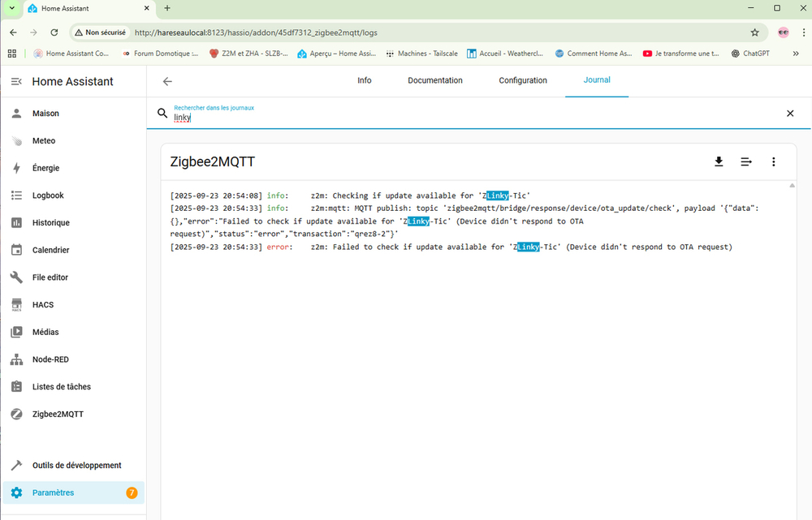Close the Home Assistant browser tab
Image resolution: width=812 pixels, height=520 pixels.
(x=146, y=8)
